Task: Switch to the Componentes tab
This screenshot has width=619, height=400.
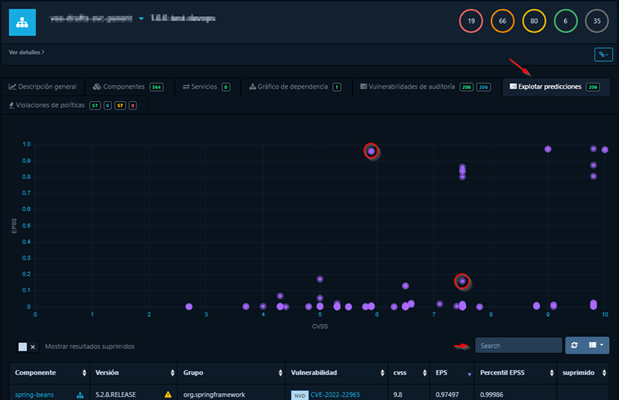Action: [127, 87]
